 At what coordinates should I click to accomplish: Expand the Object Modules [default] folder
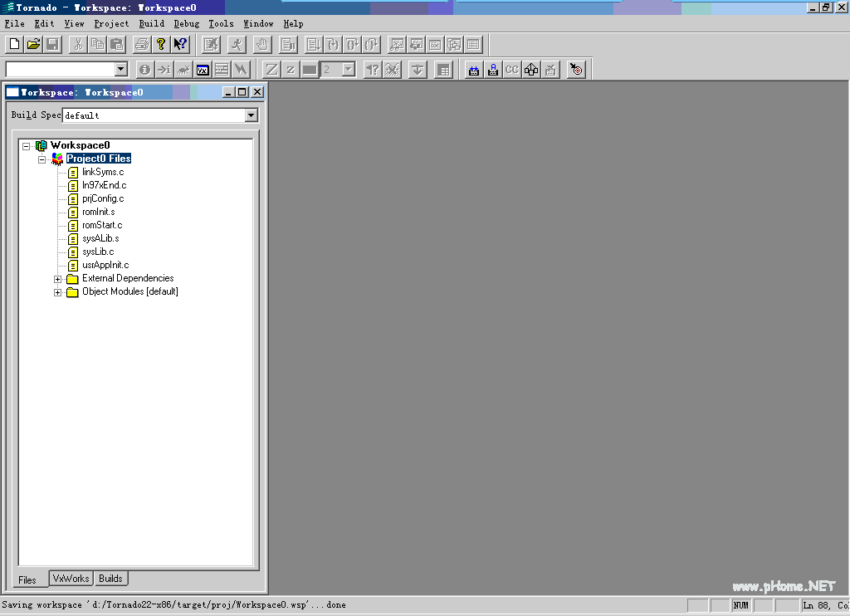(57, 292)
